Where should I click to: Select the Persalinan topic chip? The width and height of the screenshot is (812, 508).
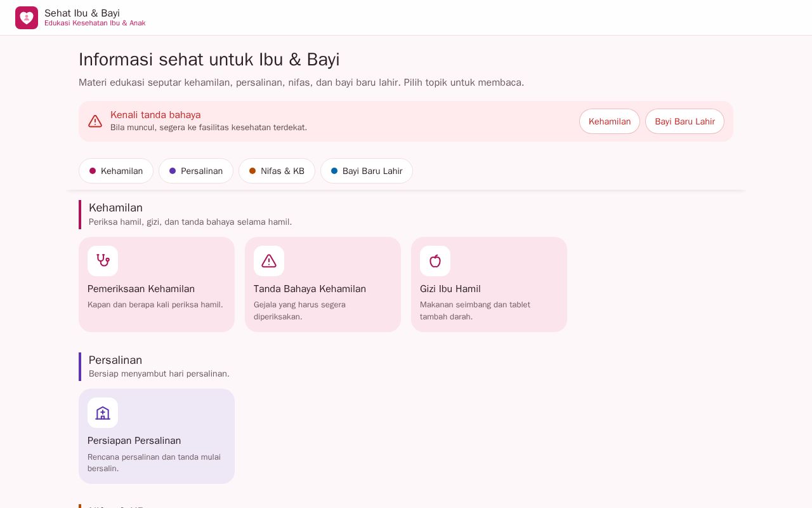coord(196,171)
